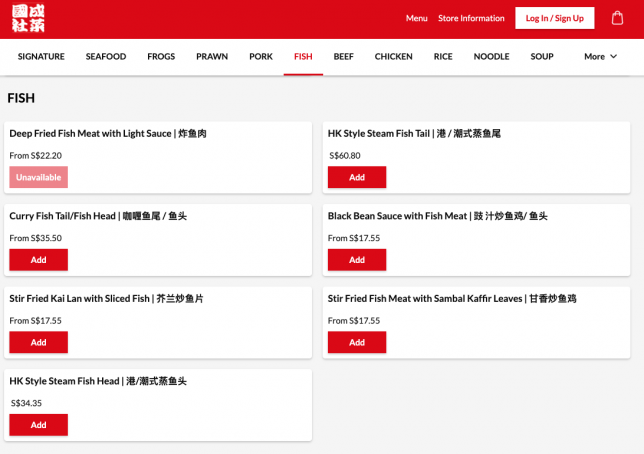Add HK Style Steam Fish Head

click(38, 425)
